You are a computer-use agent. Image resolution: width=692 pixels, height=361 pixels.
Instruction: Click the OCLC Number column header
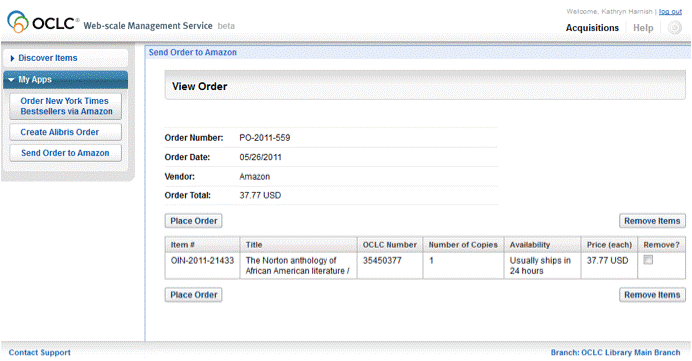pos(390,244)
